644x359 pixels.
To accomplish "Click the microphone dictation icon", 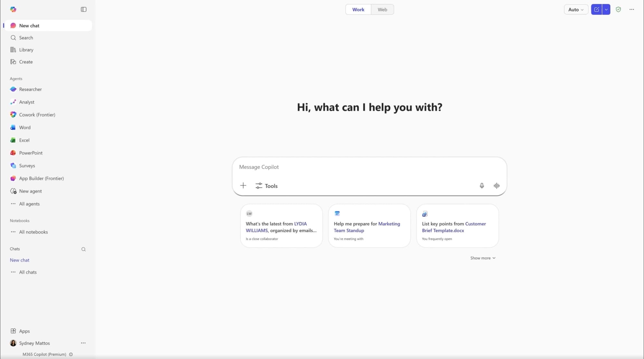I will point(481,186).
